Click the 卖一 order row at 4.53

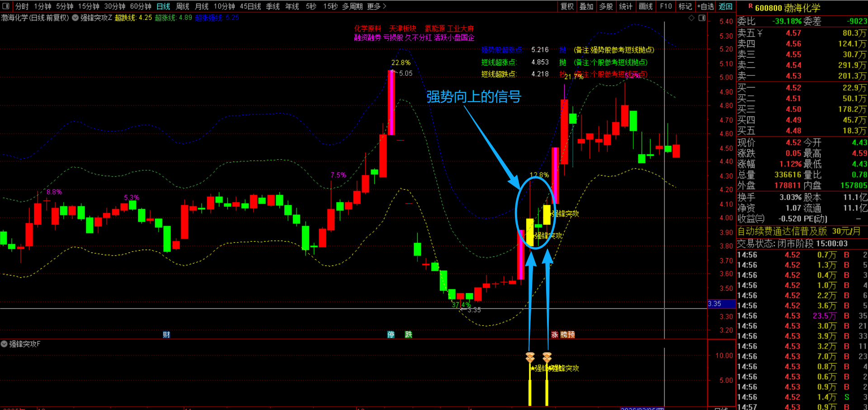pos(802,76)
